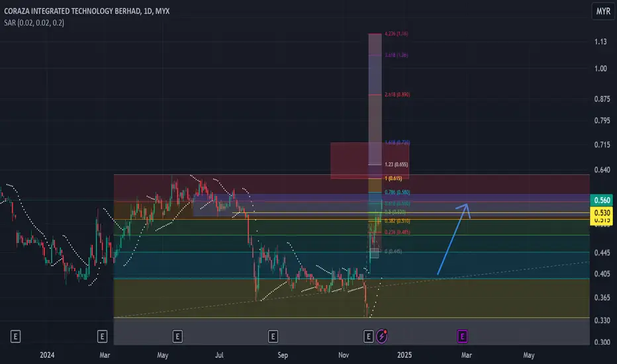Image resolution: width=617 pixels, height=364 pixels.
Task: Select the 1.618 (0.720) Fibonacci level label
Action: click(397, 142)
